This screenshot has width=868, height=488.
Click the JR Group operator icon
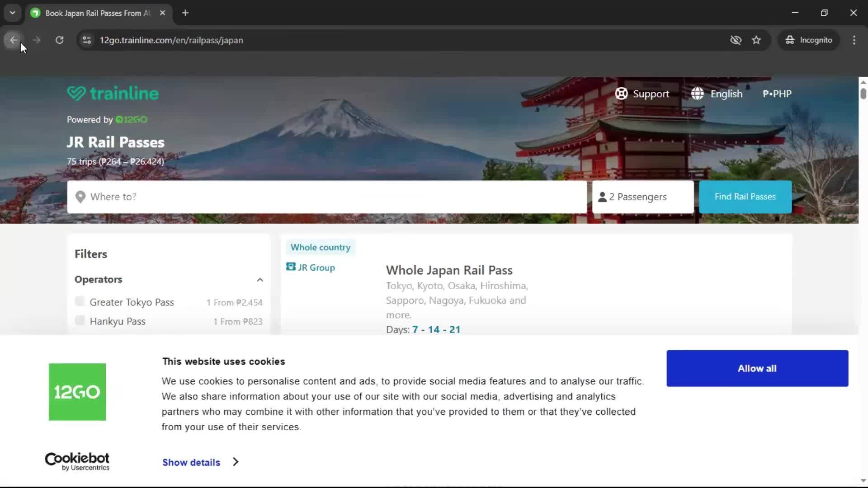coord(291,267)
